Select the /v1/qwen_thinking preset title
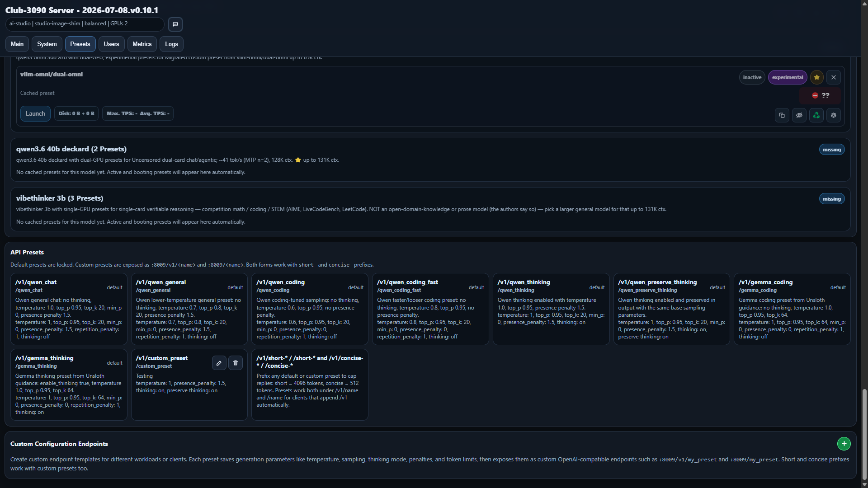Image resolution: width=868 pixels, height=488 pixels. point(524,282)
